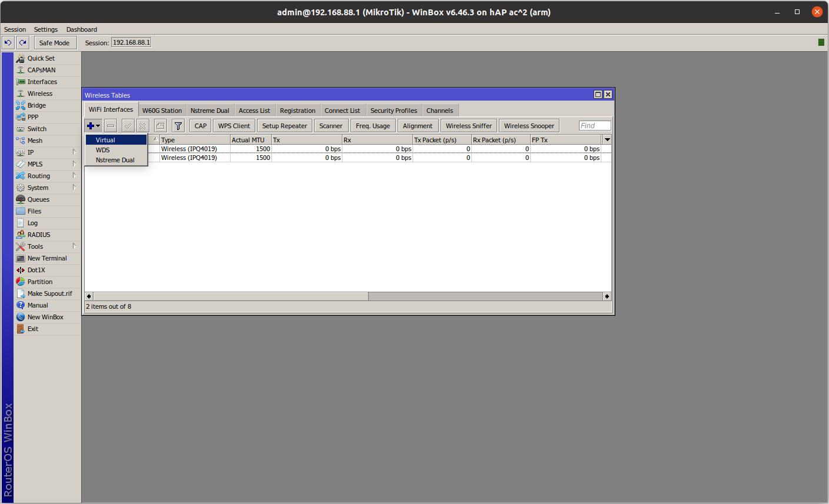
Task: Open the Interfaces sidebar entry
Action: [x=42, y=82]
